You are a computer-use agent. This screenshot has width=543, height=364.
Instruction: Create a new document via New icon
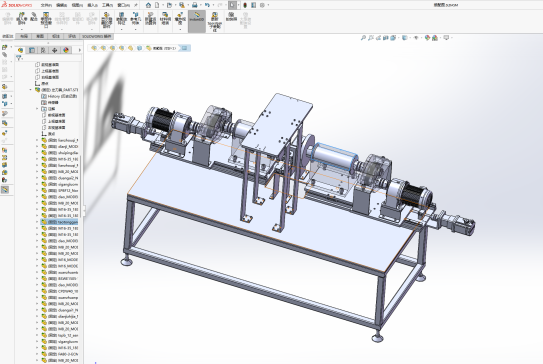coord(157,5)
